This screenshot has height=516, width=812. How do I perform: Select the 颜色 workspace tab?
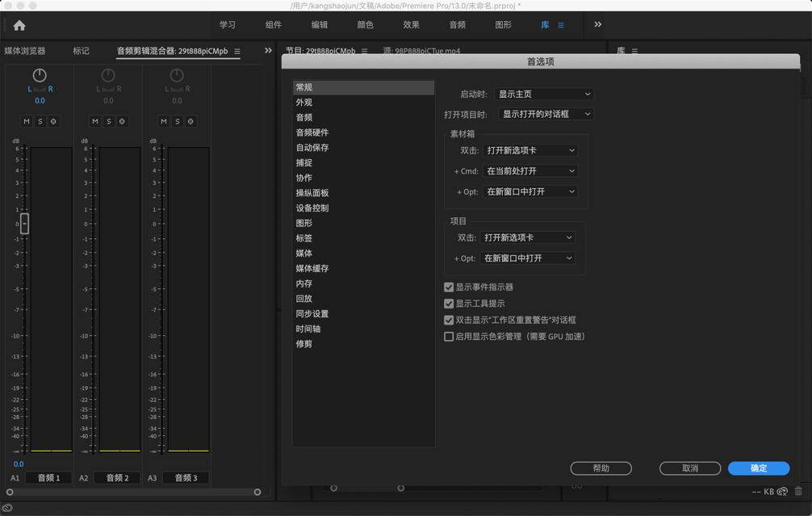click(365, 24)
